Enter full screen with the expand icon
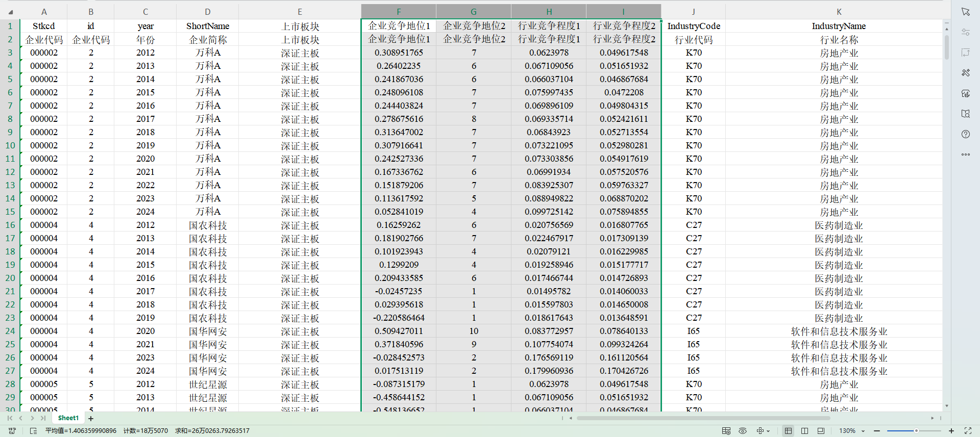This screenshot has height=437, width=980. click(968, 431)
